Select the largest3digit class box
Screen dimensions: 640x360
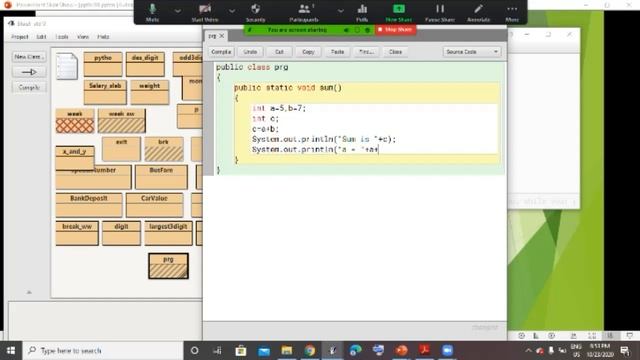click(x=168, y=233)
